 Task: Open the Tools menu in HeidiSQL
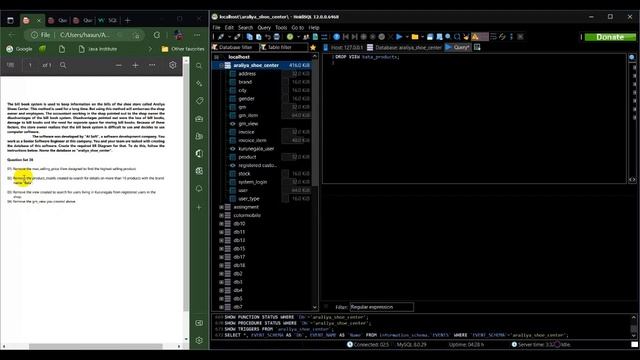(281, 27)
